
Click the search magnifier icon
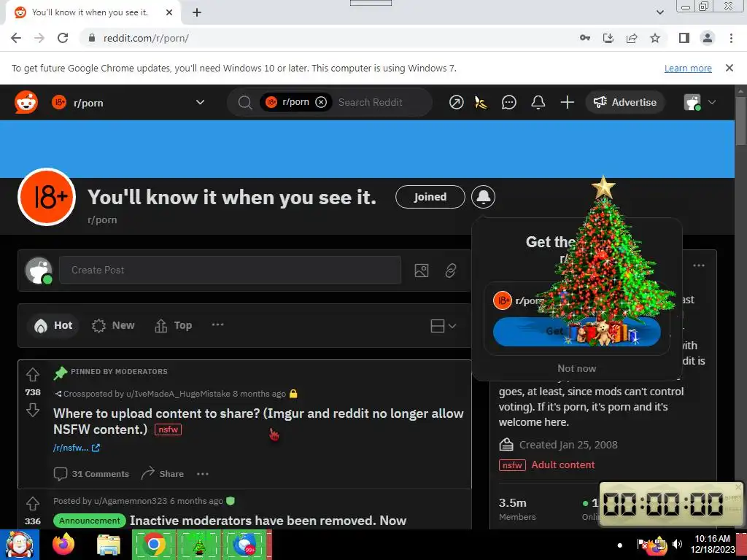245,102
